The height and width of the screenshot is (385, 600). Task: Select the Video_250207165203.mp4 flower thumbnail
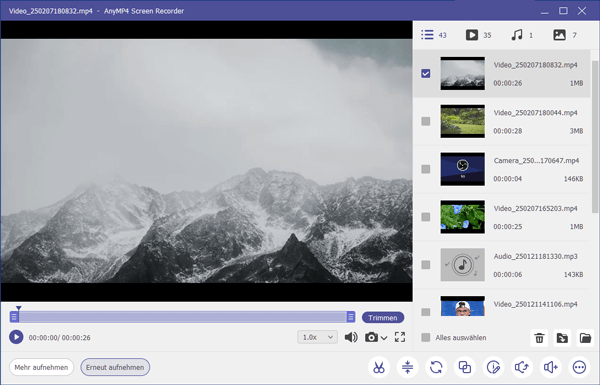coord(462,217)
